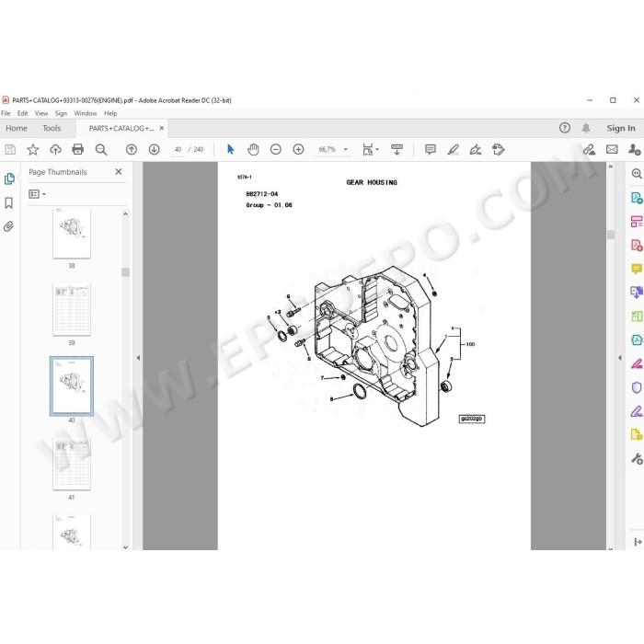This screenshot has height=644, width=644.
Task: Open the Attachments paperclip panel icon
Action: [x=8, y=226]
